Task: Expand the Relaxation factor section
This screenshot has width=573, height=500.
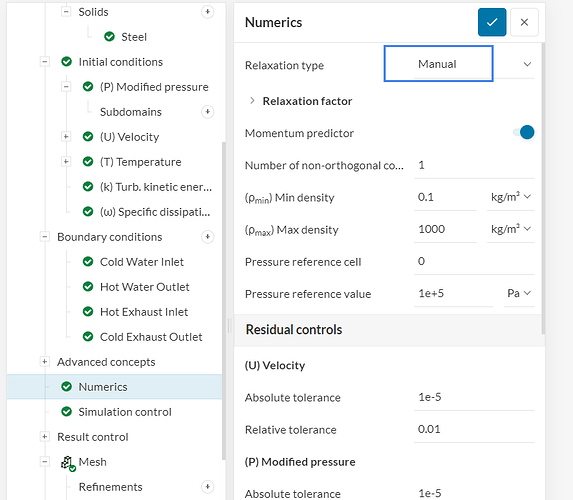Action: coord(252,101)
